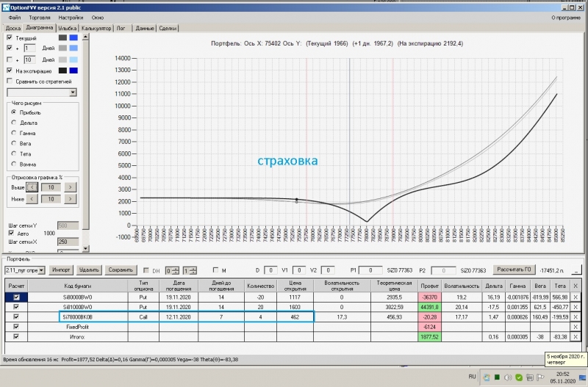Open the Настройки menu
The width and height of the screenshot is (588, 387).
point(71,18)
